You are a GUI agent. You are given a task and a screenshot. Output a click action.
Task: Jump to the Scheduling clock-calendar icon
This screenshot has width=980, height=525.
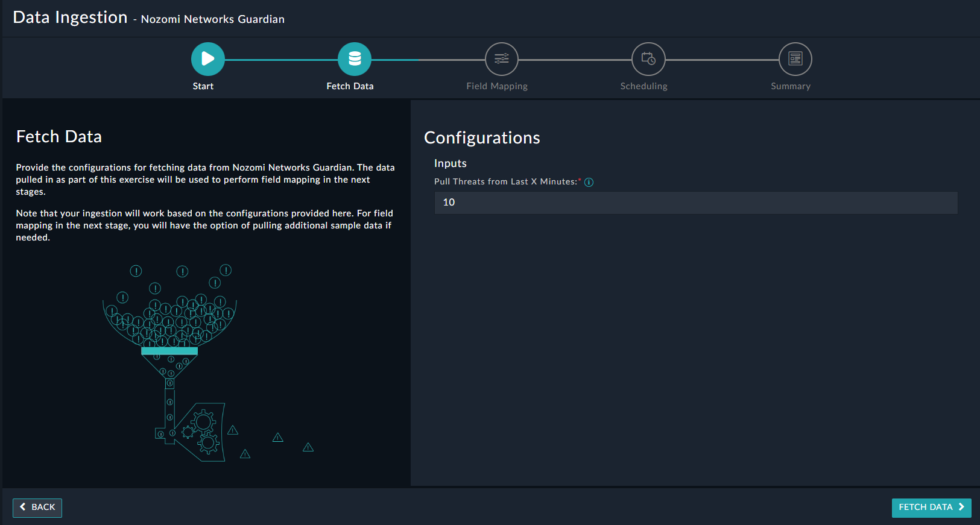tap(648, 59)
